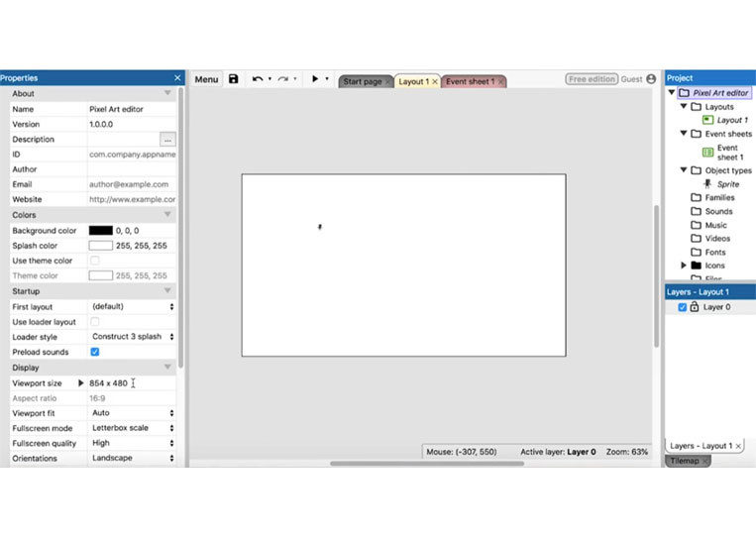Screen dimensions: 756x536
Task: Preview the project with Play icon
Action: tap(315, 78)
